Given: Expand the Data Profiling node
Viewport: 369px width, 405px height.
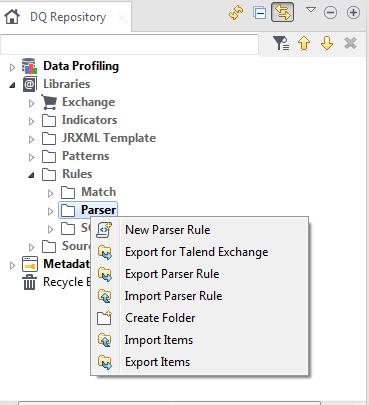Looking at the screenshot, I should [12, 68].
